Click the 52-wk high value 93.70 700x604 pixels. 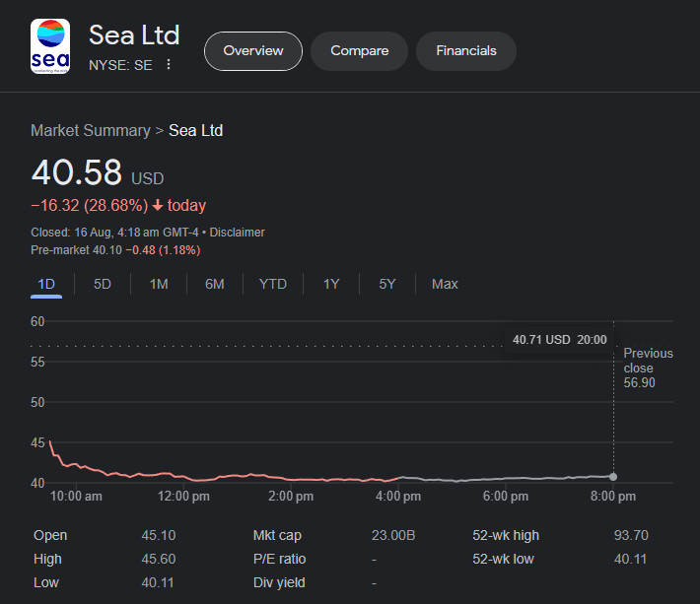(x=631, y=535)
